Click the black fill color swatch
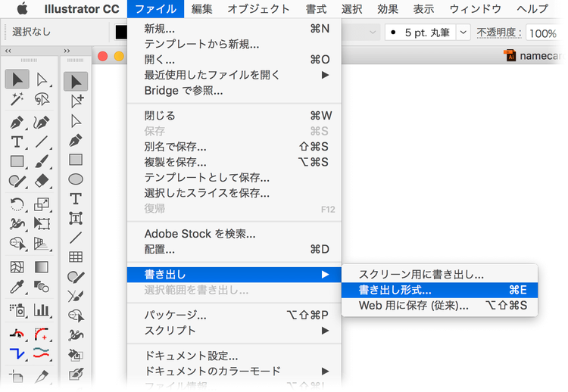 [121, 33]
